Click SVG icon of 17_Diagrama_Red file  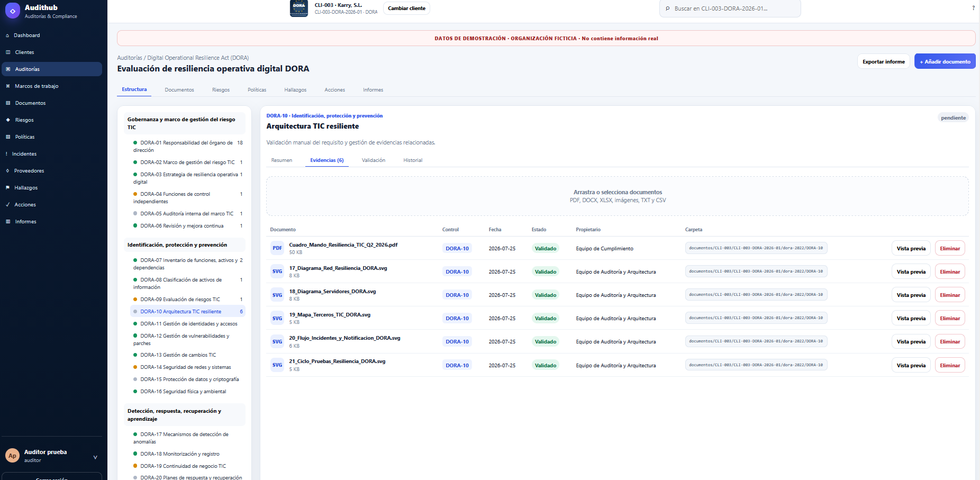(x=277, y=271)
